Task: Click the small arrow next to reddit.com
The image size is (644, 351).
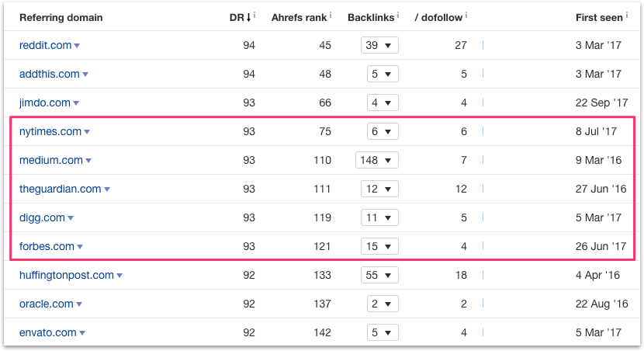Action: (x=77, y=46)
